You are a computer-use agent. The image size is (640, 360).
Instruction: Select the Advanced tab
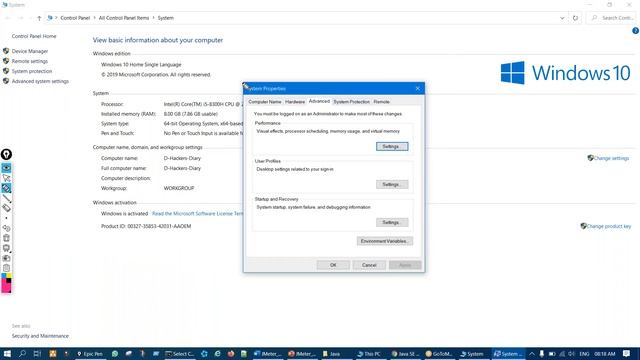tap(319, 101)
